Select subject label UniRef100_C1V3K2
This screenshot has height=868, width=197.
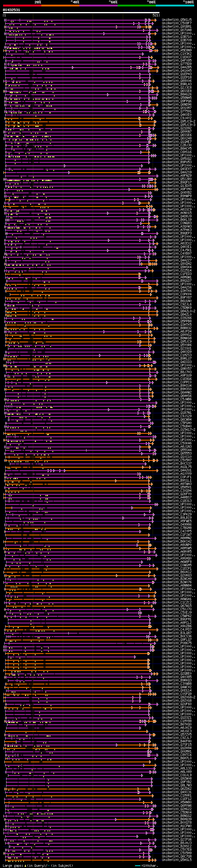(177, 54)
